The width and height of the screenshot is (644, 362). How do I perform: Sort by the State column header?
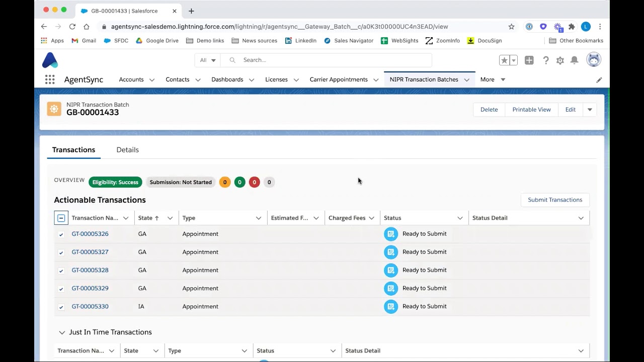tap(148, 218)
